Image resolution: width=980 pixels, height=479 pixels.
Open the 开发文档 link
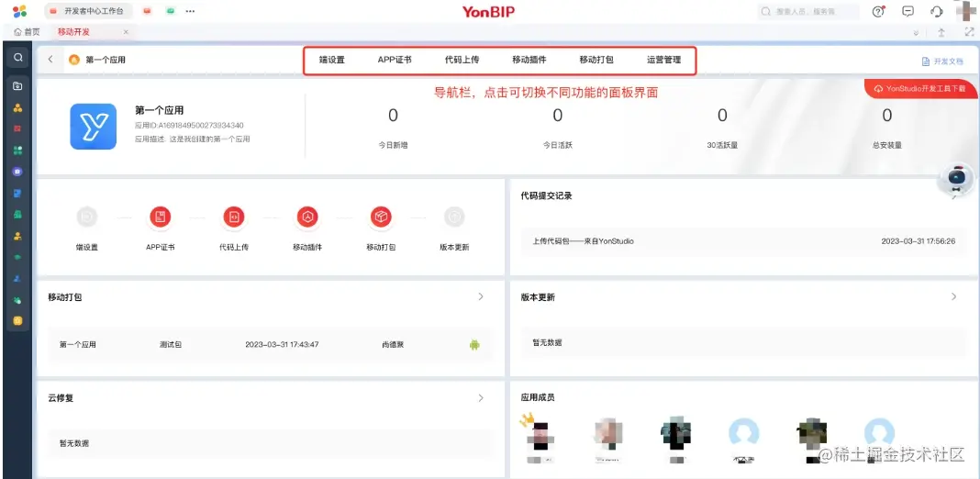942,61
